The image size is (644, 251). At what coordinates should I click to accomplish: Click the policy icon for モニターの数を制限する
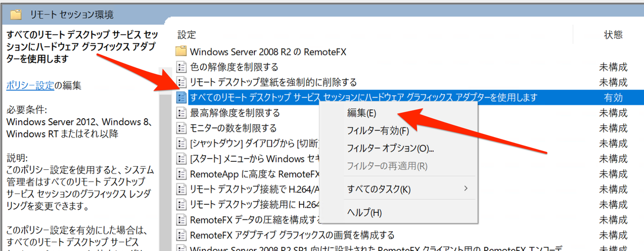181,128
